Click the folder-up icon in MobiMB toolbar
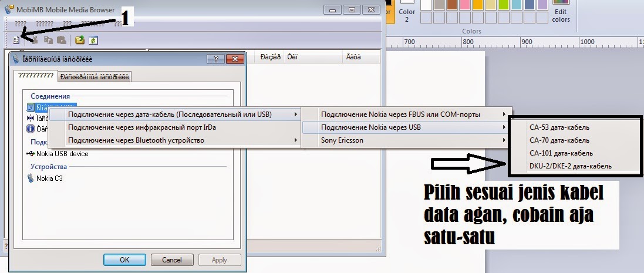The width and height of the screenshot is (644, 273). click(80, 41)
